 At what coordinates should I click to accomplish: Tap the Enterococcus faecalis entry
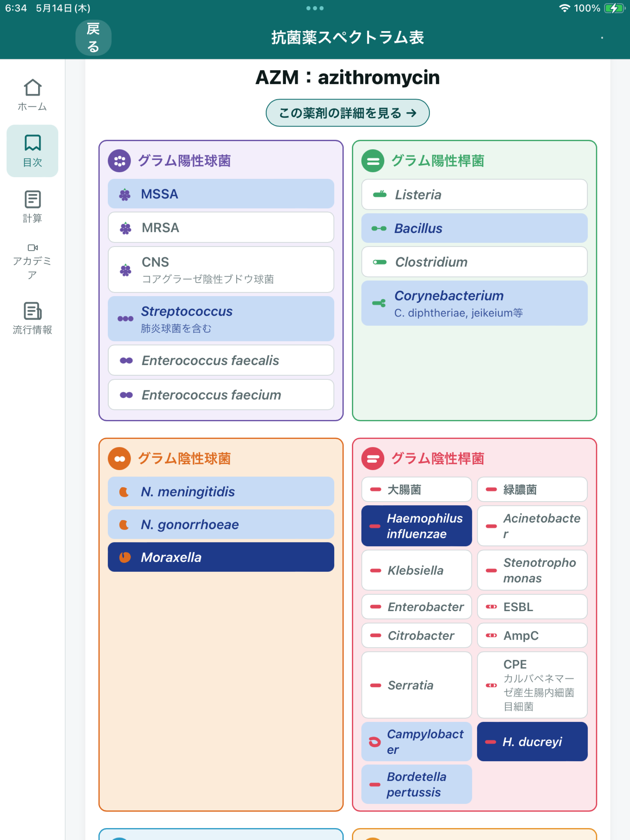221,360
